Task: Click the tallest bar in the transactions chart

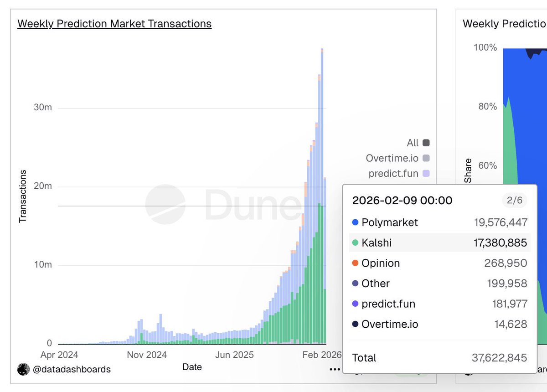Action: 322,196
